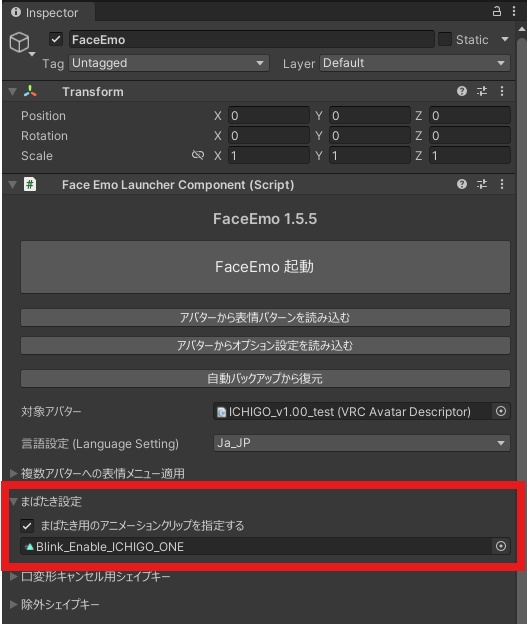Expand 口変形キャンセル用シェイプキー section

tap(13, 576)
